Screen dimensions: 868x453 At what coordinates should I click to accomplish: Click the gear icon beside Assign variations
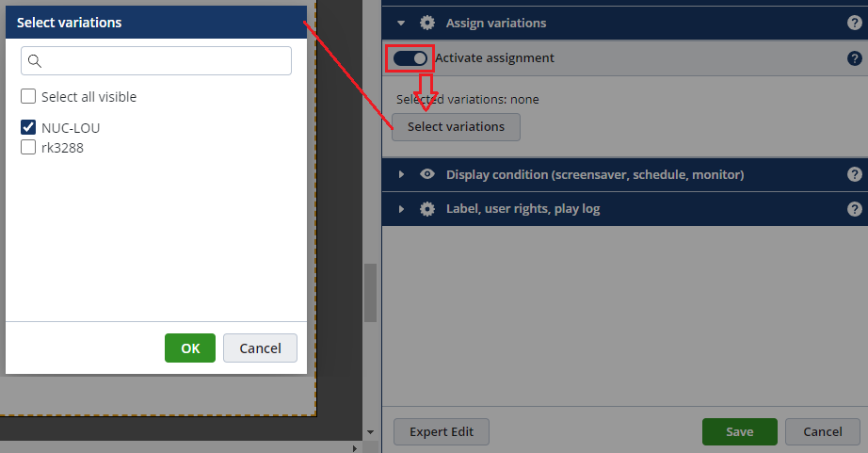pos(427,23)
